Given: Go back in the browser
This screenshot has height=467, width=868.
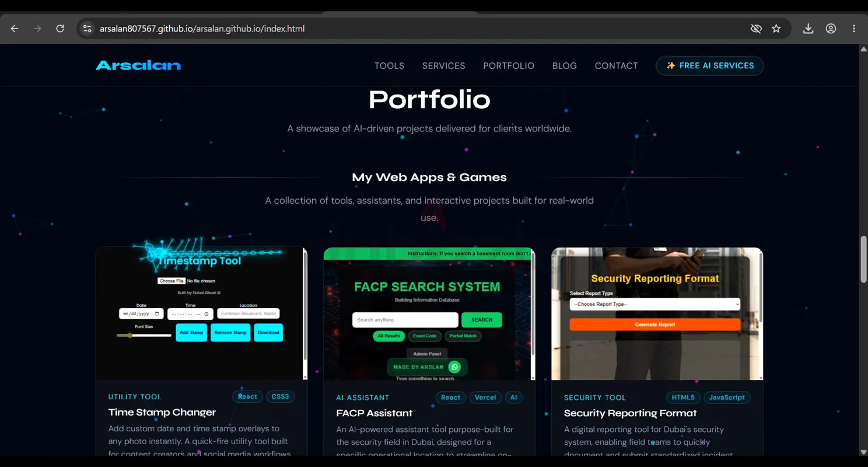Looking at the screenshot, I should [x=15, y=29].
